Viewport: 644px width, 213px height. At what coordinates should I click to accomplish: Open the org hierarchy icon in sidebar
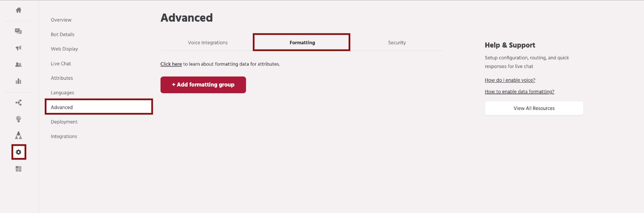(x=18, y=135)
